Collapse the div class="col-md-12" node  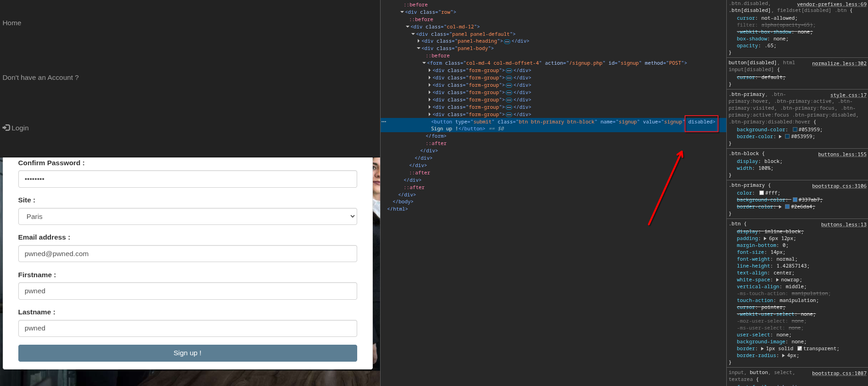point(408,27)
